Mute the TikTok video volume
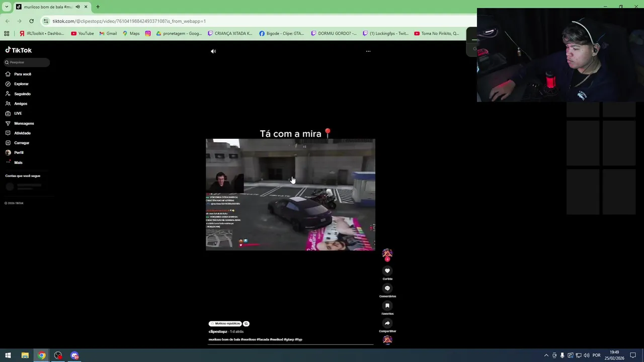The height and width of the screenshot is (362, 644). point(213,51)
